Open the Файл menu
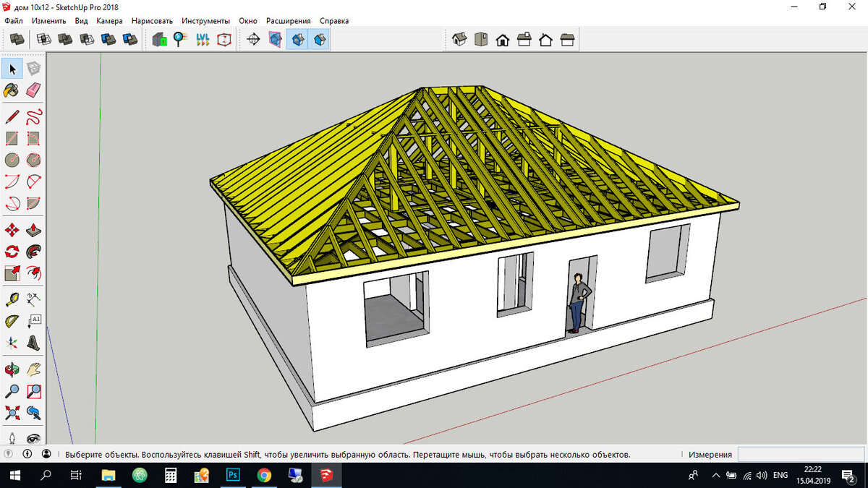Viewport: 868px width, 488px height. (14, 21)
